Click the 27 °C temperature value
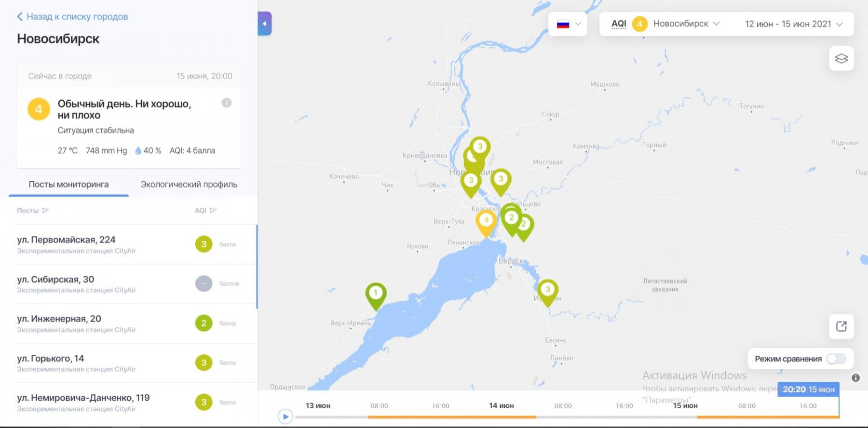868x428 pixels. [x=68, y=151]
